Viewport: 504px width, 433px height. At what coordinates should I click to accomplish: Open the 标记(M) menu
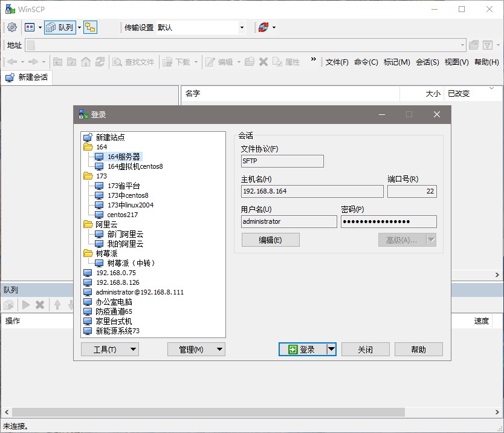pyautogui.click(x=396, y=62)
